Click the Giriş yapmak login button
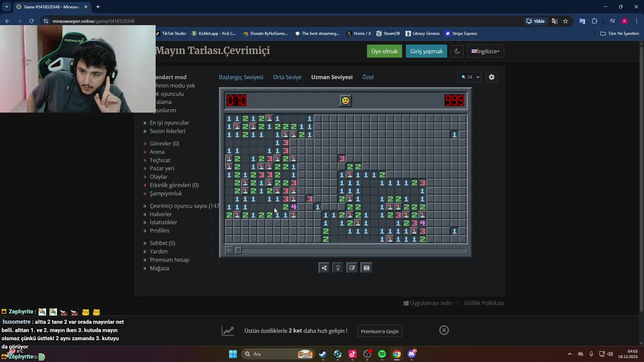 [426, 51]
